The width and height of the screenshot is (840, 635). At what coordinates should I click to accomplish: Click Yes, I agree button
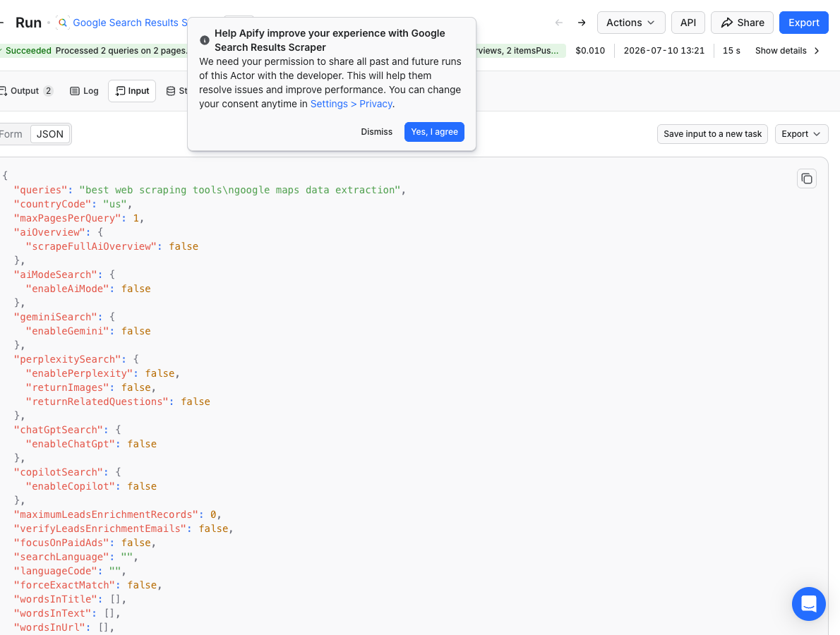coord(434,132)
